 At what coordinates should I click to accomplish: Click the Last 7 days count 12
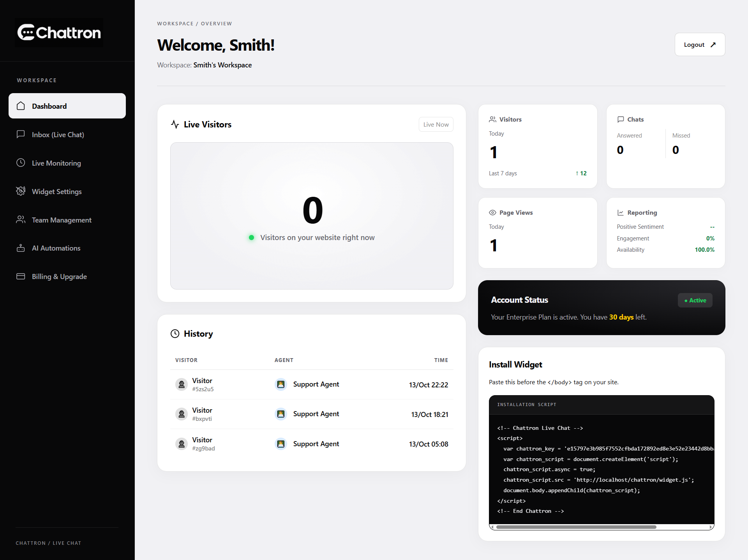[x=581, y=173]
